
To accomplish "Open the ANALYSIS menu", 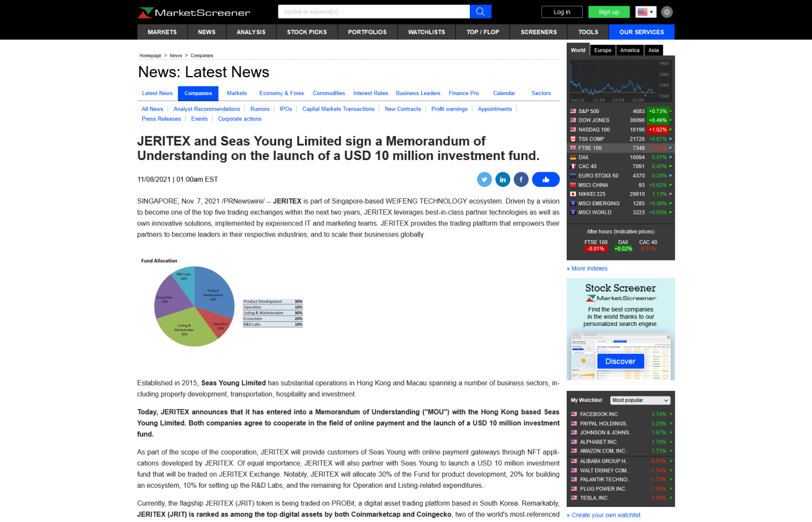I will pyautogui.click(x=251, y=32).
